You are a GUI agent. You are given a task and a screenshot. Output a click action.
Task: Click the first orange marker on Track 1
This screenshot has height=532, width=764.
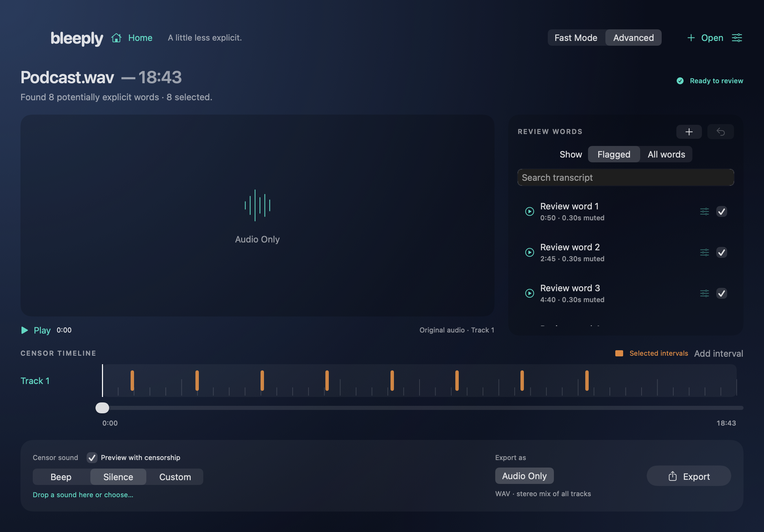point(132,380)
